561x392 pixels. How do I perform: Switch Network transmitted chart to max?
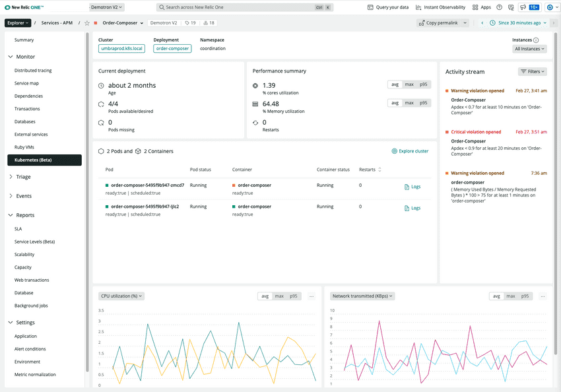[511, 296]
